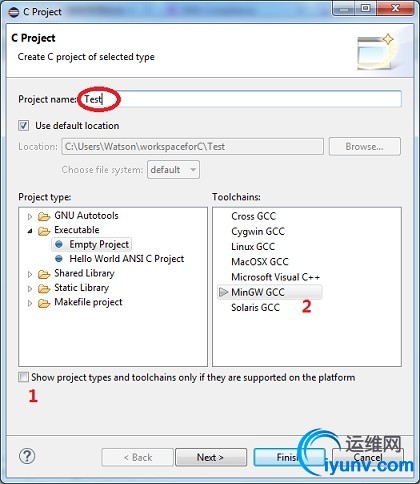This screenshot has width=420, height=484.
Task: Click into the Project name field
Action: point(239,99)
